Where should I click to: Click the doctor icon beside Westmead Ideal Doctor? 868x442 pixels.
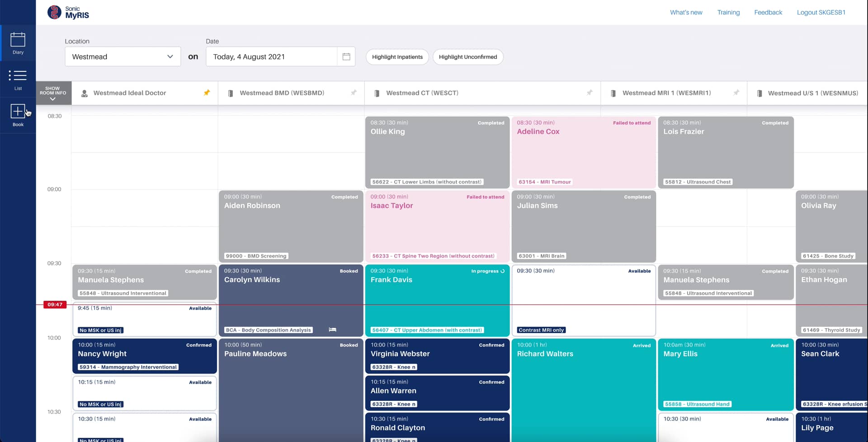point(84,93)
